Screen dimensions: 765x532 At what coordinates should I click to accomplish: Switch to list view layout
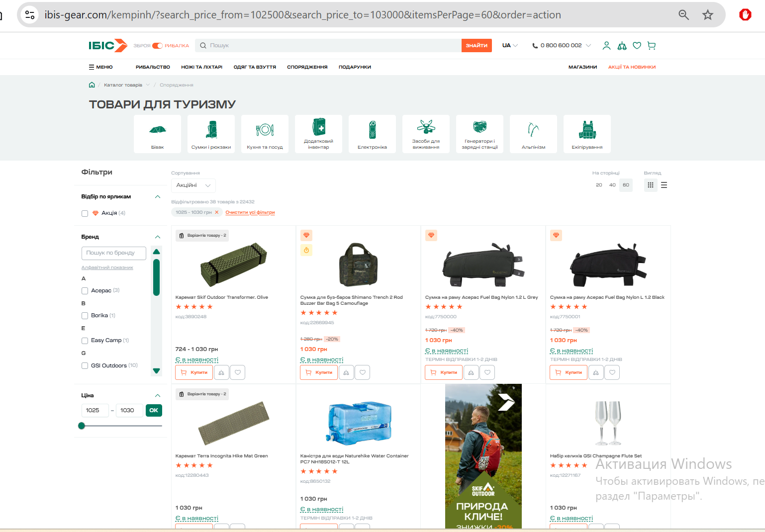pyautogui.click(x=664, y=185)
